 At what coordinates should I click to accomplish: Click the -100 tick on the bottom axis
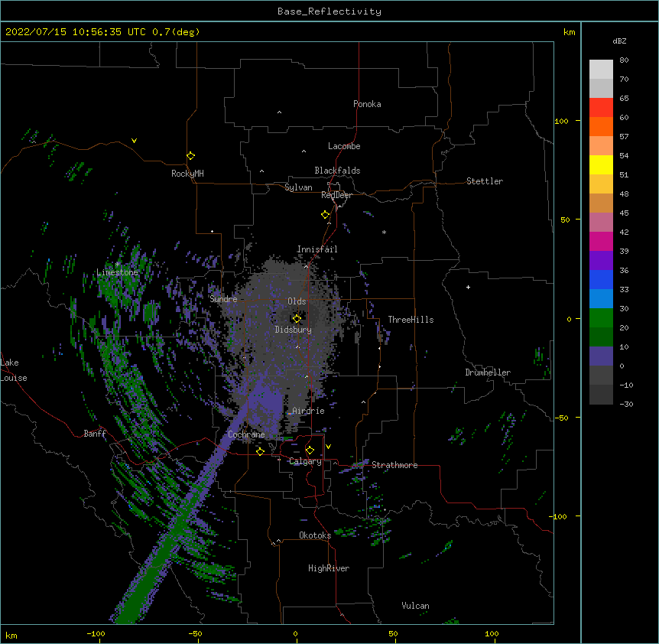(96, 633)
